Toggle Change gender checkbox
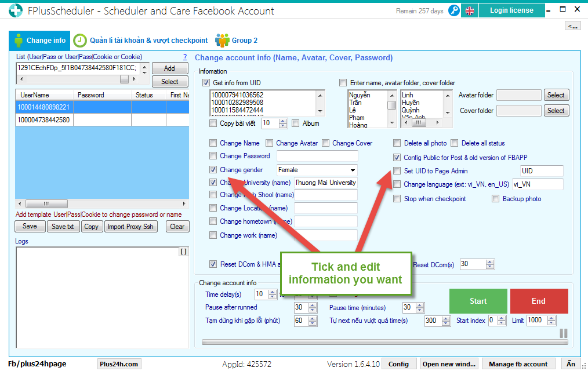The height and width of the screenshot is (371, 588). [213, 170]
